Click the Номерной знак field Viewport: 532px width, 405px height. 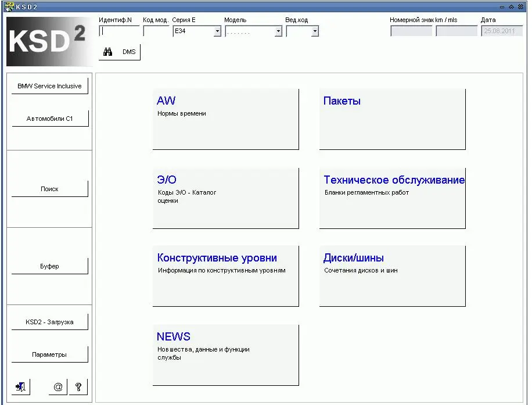pos(412,31)
